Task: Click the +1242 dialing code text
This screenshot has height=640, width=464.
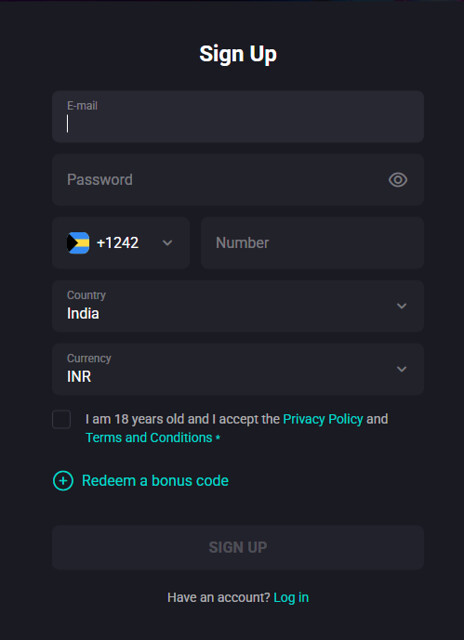Action: pos(118,243)
